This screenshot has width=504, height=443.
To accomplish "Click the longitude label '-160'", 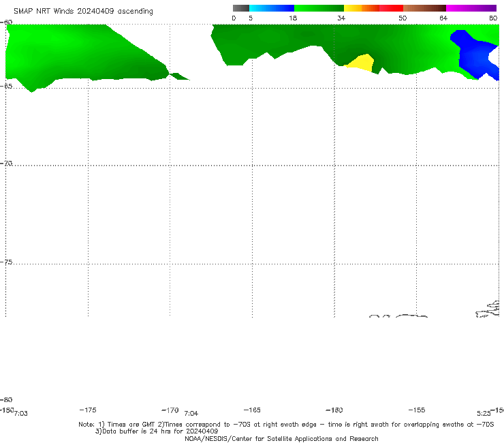I will (334, 410).
